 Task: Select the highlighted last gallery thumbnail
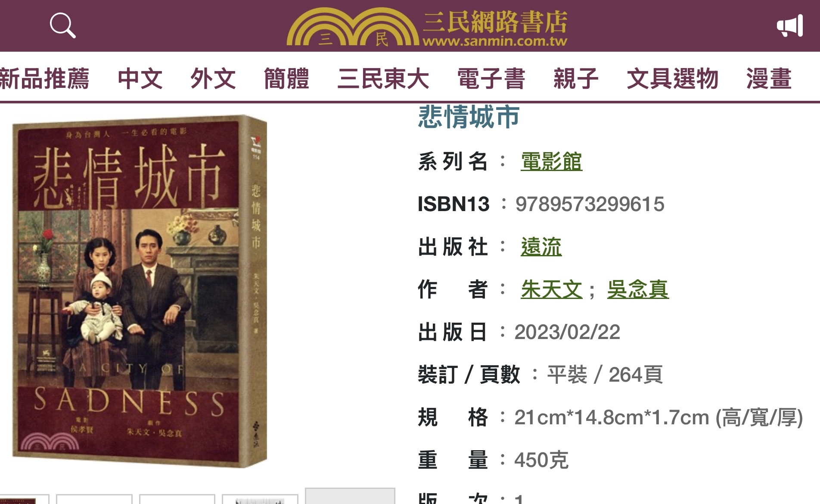pyautogui.click(x=350, y=496)
